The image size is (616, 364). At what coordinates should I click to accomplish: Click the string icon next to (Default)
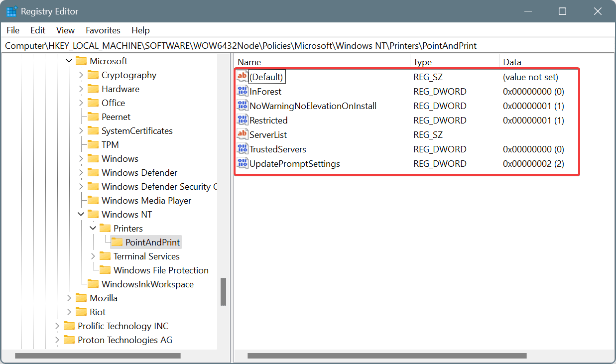click(x=242, y=77)
